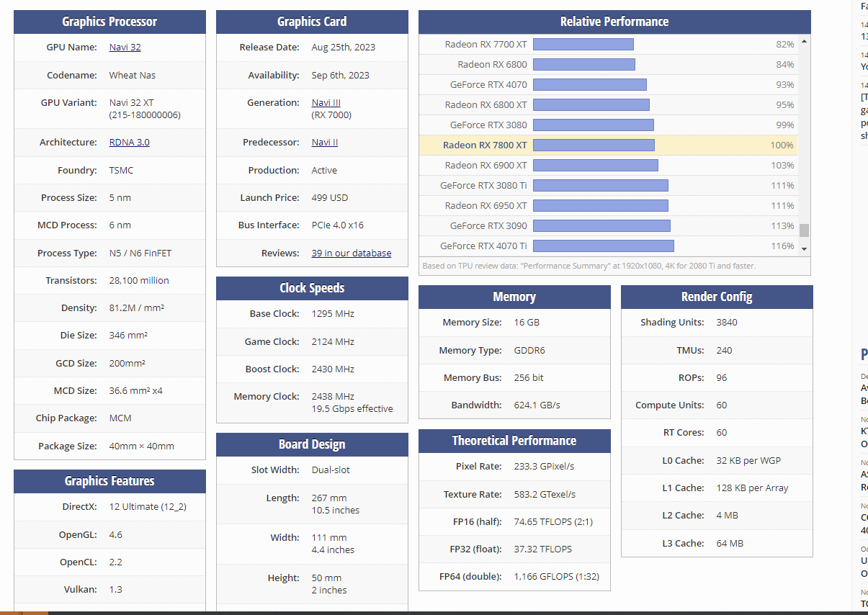Click the Memory section header
This screenshot has width=868, height=615.
point(514,297)
